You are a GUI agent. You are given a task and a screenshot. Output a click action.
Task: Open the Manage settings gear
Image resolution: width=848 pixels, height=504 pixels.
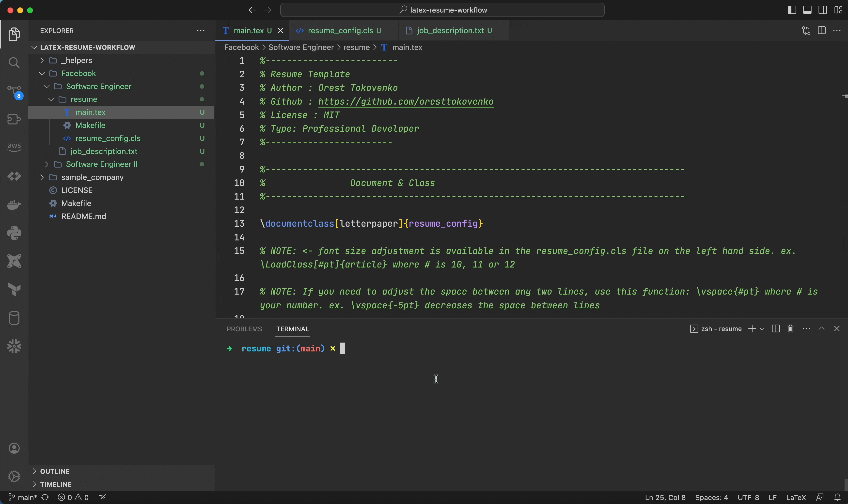tap(14, 476)
